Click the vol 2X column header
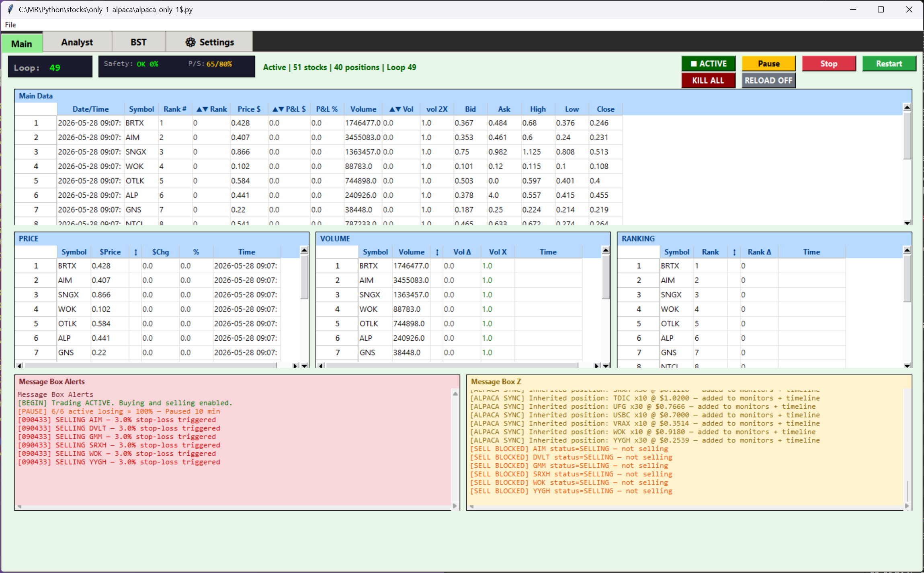Screen dimensions: 924x573 pyautogui.click(x=437, y=109)
